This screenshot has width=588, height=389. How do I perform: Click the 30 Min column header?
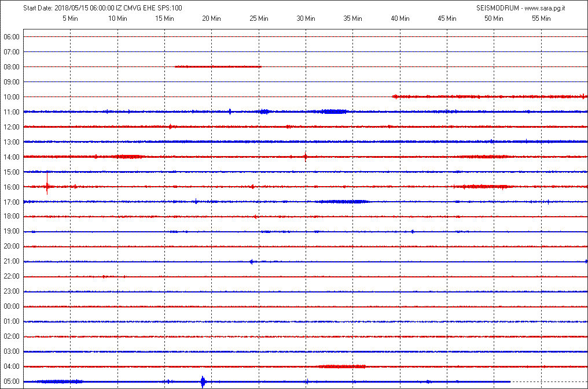[x=306, y=18]
